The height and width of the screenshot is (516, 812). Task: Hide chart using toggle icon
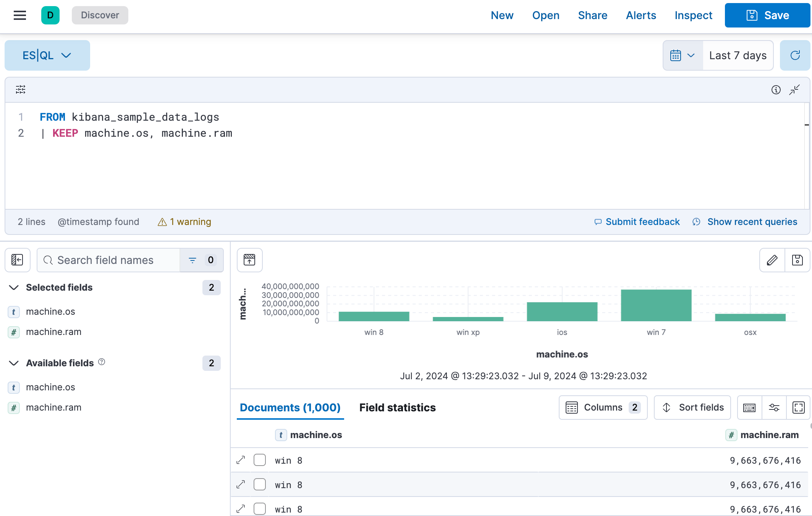click(249, 260)
